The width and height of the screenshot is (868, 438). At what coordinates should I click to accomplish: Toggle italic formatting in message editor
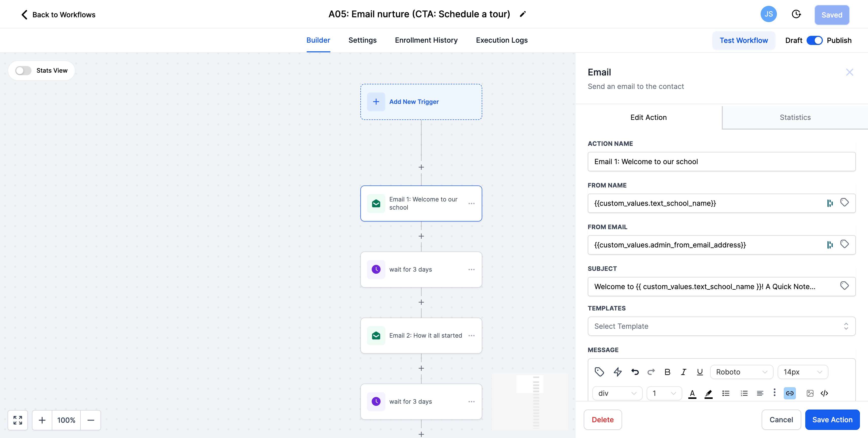[684, 372]
